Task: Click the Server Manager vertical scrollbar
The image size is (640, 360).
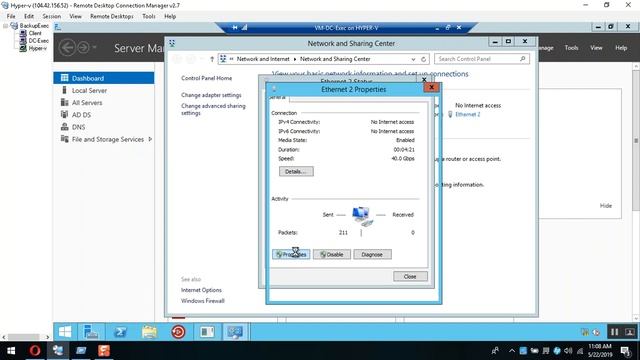Action: point(636,141)
